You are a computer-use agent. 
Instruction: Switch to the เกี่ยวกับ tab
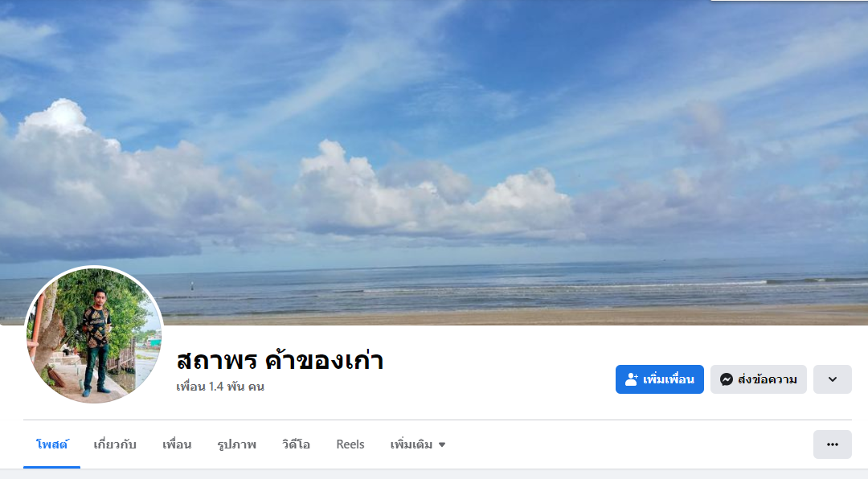click(x=115, y=444)
